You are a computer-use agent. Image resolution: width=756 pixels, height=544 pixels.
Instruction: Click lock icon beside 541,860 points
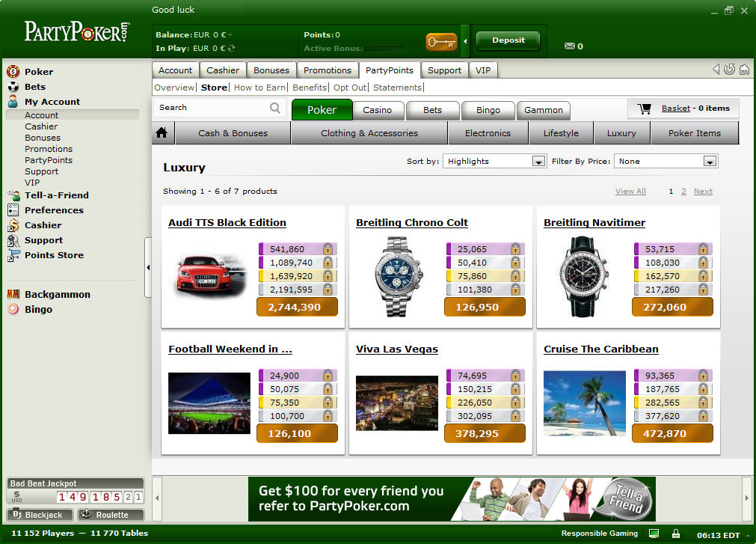pyautogui.click(x=328, y=249)
